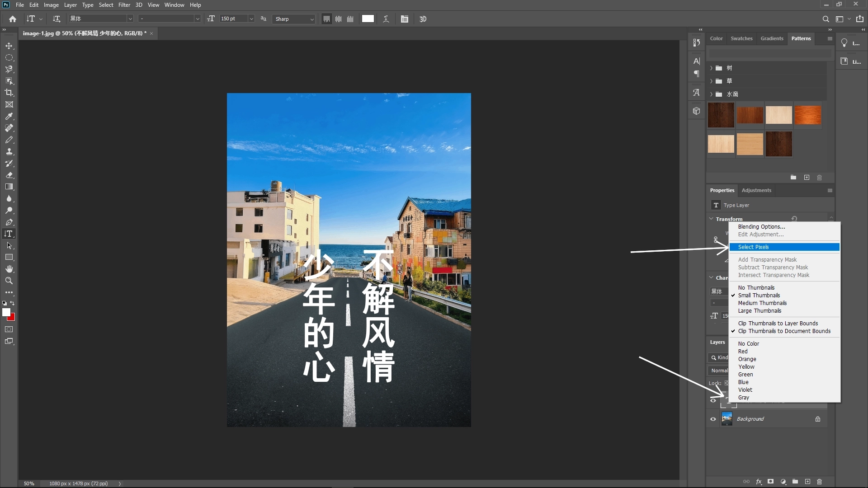The height and width of the screenshot is (488, 868).
Task: Select the Clone Stamp tool
Action: click(9, 152)
